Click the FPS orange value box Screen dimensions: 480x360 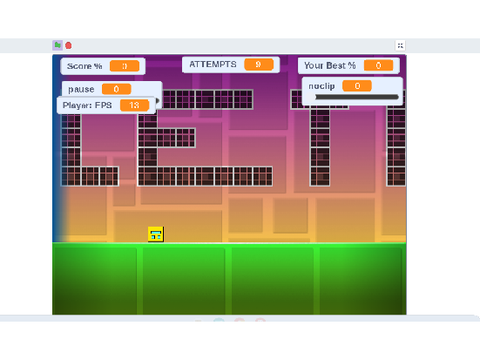pos(134,105)
